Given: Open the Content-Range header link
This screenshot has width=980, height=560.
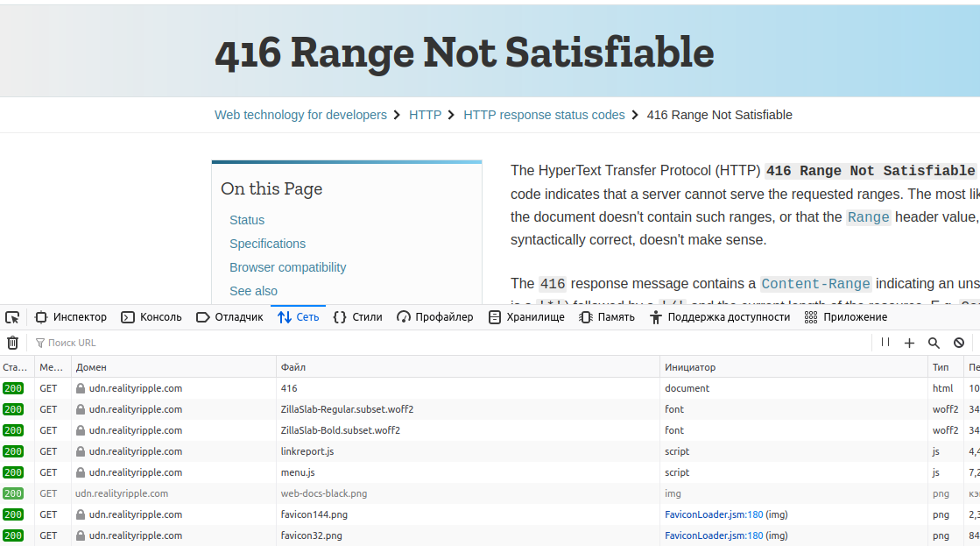Looking at the screenshot, I should coord(815,283).
